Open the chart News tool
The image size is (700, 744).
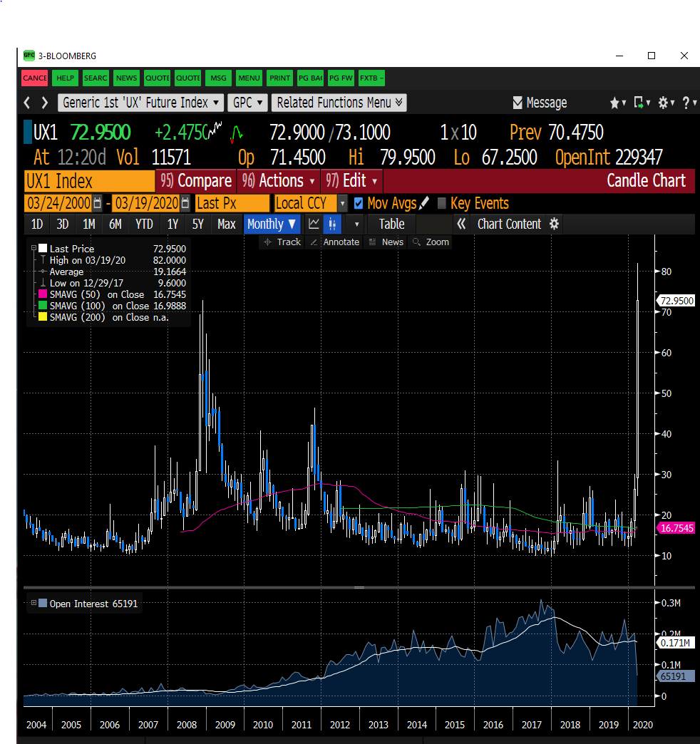click(x=386, y=242)
